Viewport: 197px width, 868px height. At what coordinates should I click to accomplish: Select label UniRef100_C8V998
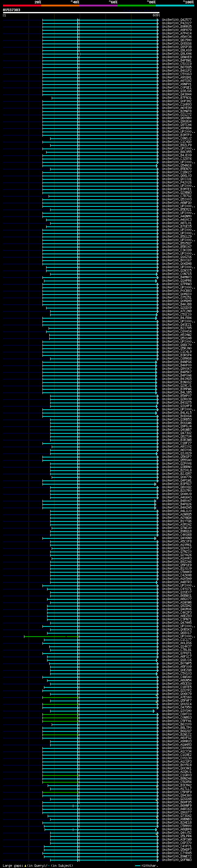[177, 748]
